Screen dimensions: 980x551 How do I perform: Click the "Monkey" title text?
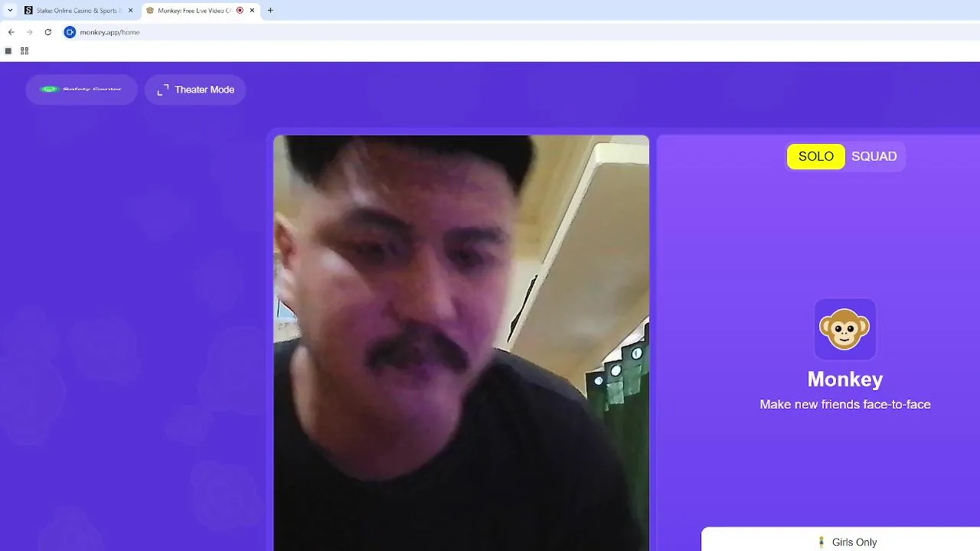pyautogui.click(x=845, y=380)
